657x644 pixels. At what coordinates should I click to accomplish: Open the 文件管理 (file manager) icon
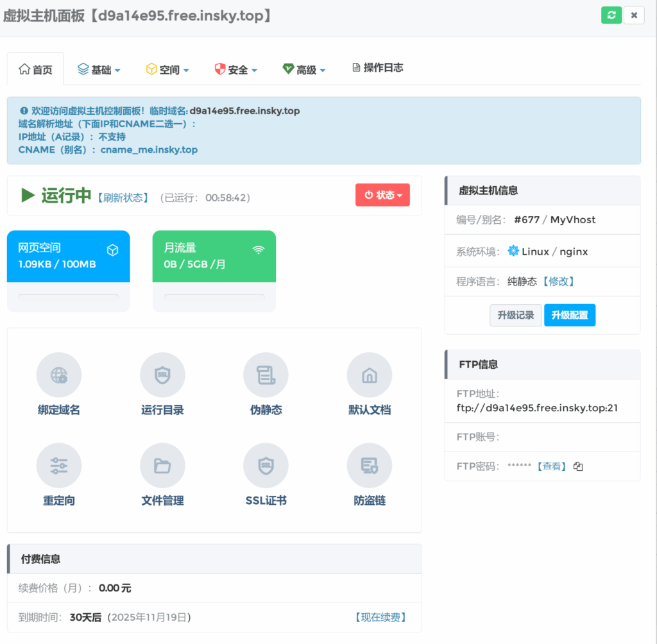tap(162, 465)
